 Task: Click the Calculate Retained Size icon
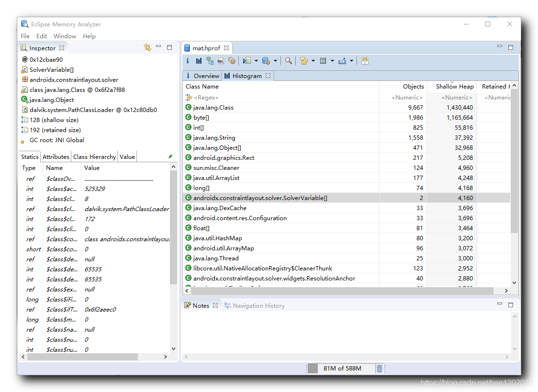point(323,61)
